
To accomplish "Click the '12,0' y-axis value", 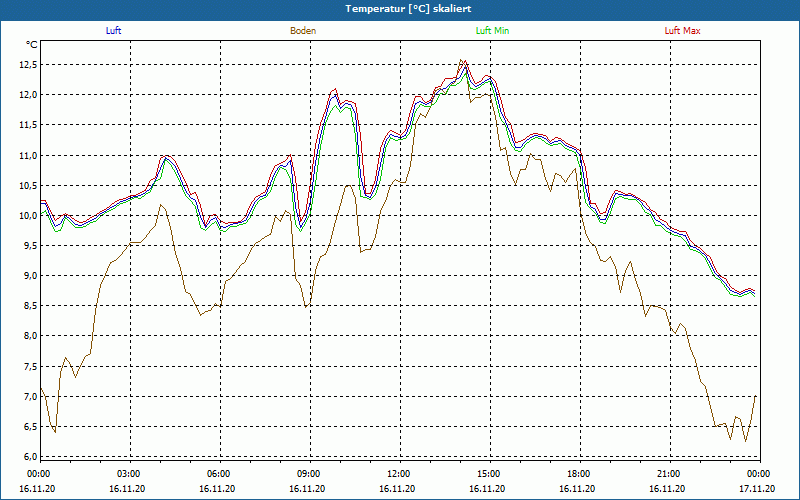I will click(x=29, y=95).
